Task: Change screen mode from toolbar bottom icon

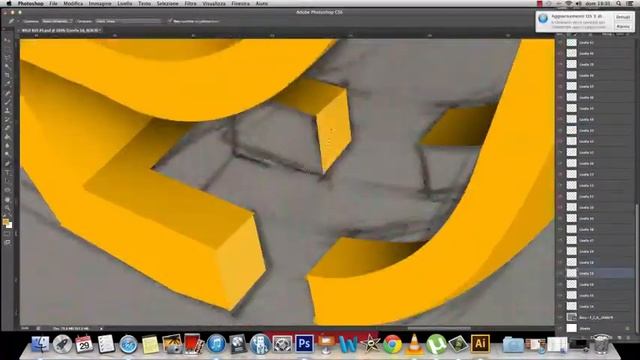Action: tap(7, 242)
